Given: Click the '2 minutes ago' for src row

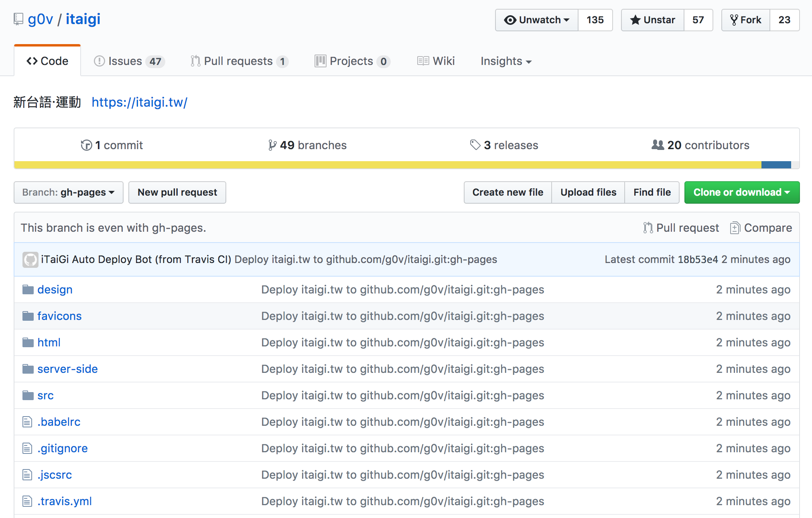Looking at the screenshot, I should coord(753,395).
